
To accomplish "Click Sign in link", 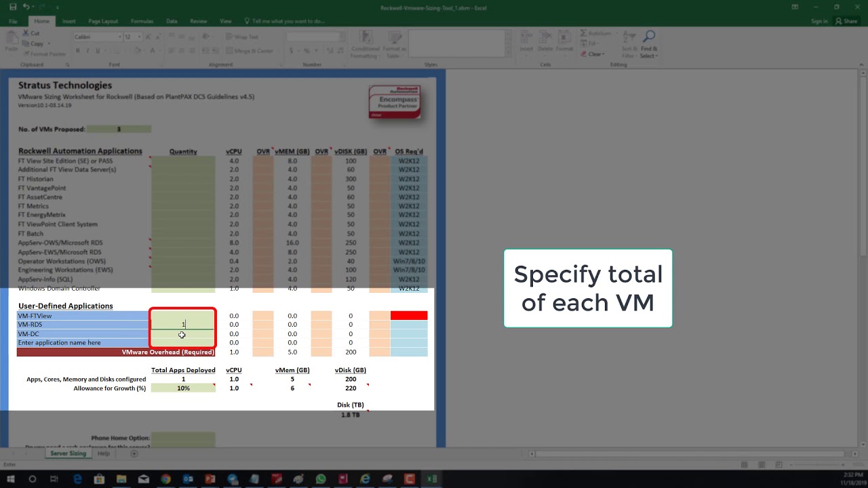I will pos(819,21).
